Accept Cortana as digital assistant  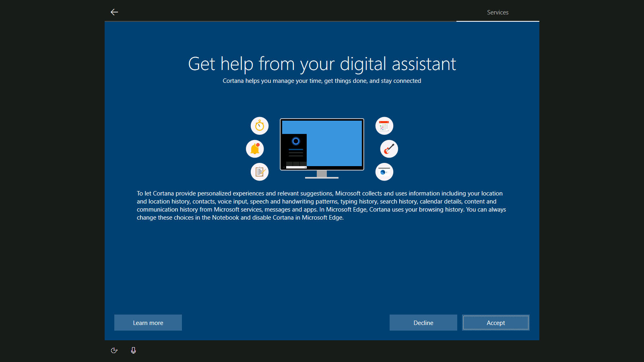click(495, 323)
